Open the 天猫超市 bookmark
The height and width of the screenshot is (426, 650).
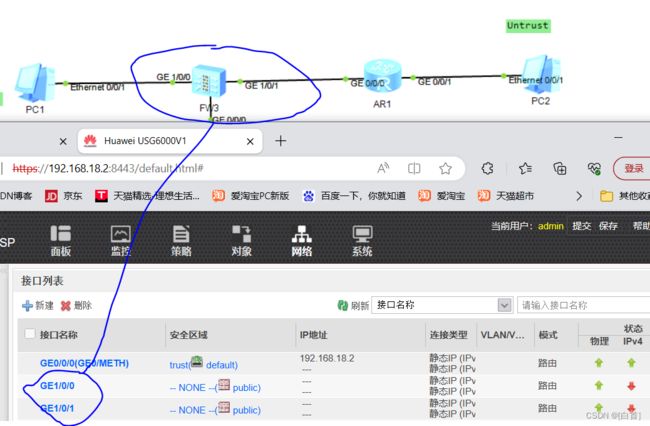pos(505,196)
